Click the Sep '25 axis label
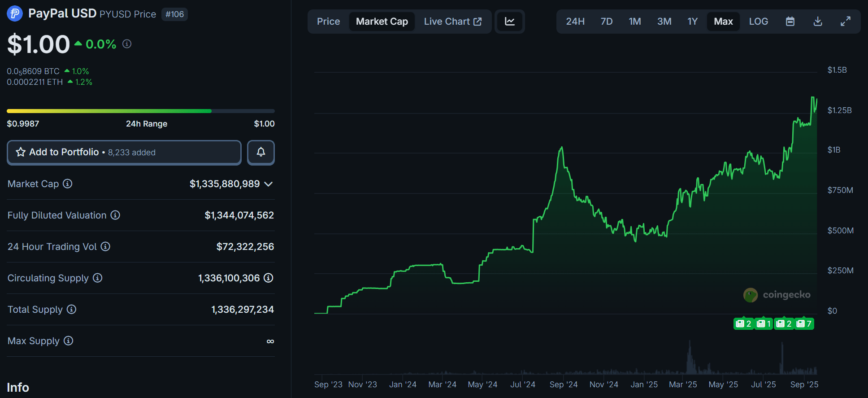 [x=804, y=385]
